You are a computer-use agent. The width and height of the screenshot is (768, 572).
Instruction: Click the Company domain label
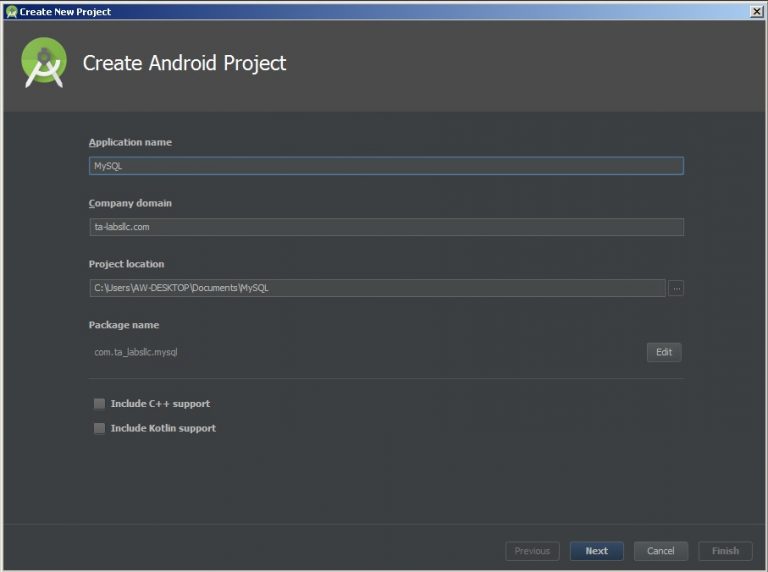click(130, 203)
